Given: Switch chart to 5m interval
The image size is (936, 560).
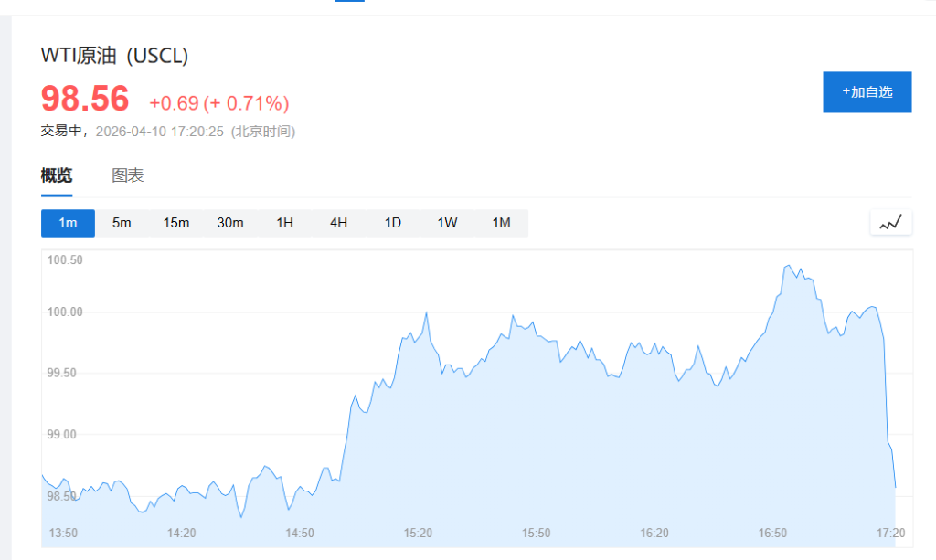Looking at the screenshot, I should click(122, 223).
